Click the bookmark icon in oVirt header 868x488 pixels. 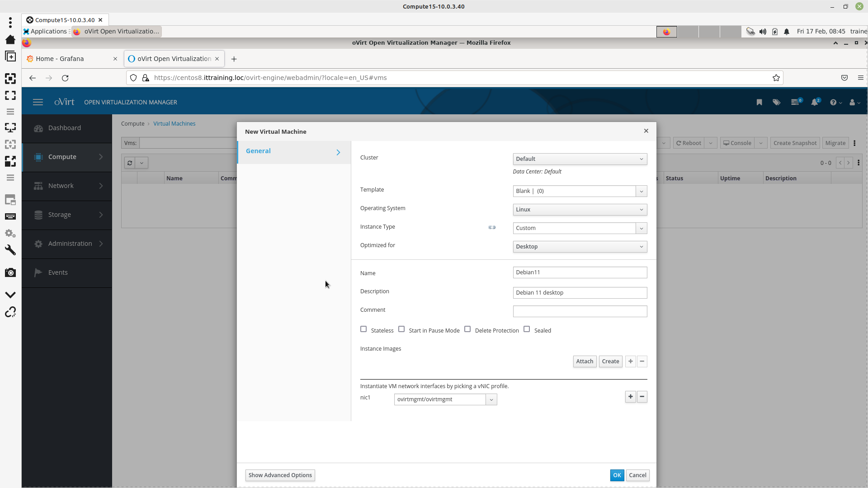(x=759, y=103)
